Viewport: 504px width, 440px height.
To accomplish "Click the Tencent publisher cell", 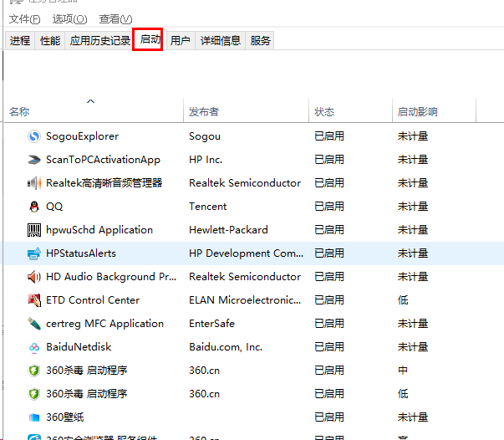I will pyautogui.click(x=207, y=207).
